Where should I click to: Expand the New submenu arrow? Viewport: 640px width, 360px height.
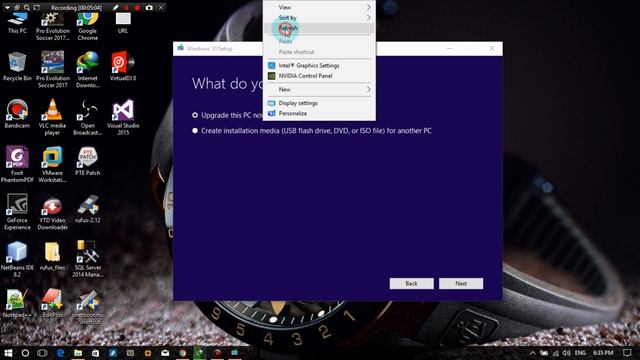(x=368, y=89)
